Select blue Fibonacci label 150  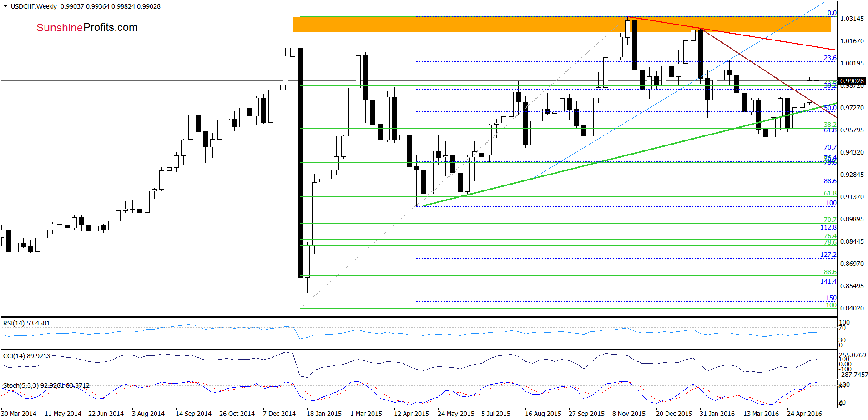point(831,298)
